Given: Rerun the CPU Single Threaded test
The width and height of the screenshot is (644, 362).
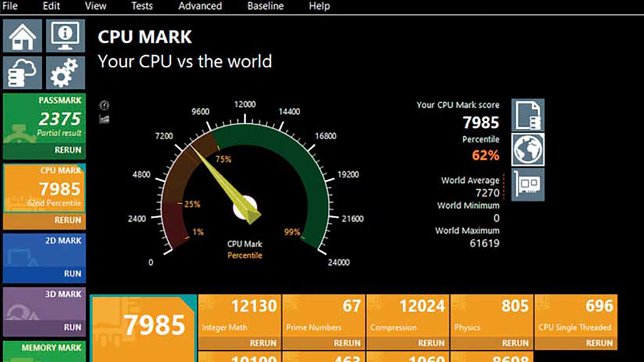Looking at the screenshot, I should 599,343.
